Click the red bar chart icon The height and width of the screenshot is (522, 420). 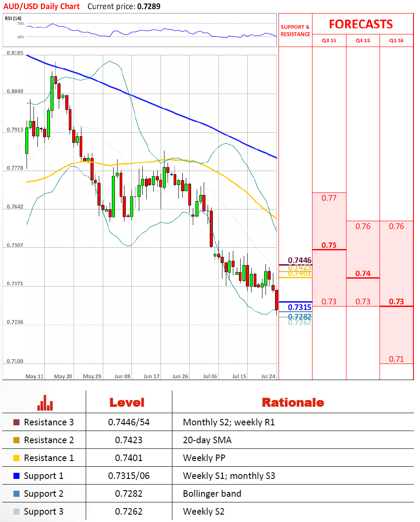click(x=45, y=403)
